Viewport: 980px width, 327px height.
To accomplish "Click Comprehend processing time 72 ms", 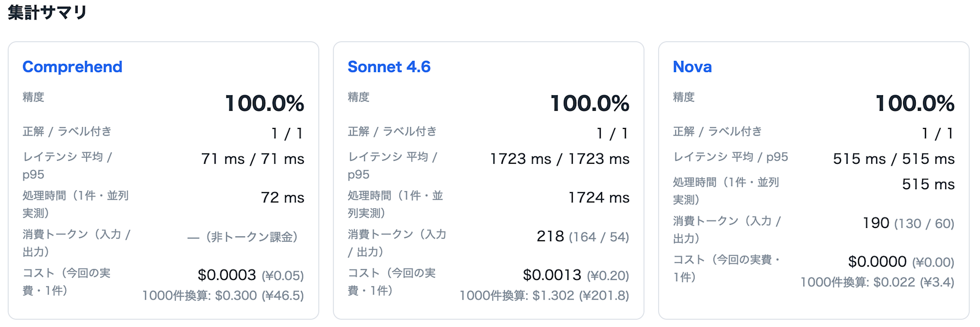I will coord(283,198).
